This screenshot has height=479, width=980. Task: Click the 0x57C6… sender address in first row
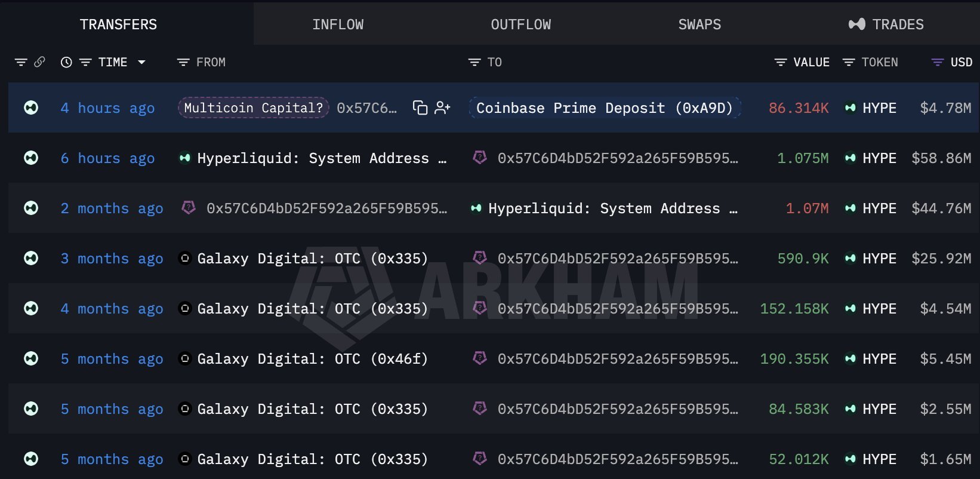tap(366, 108)
